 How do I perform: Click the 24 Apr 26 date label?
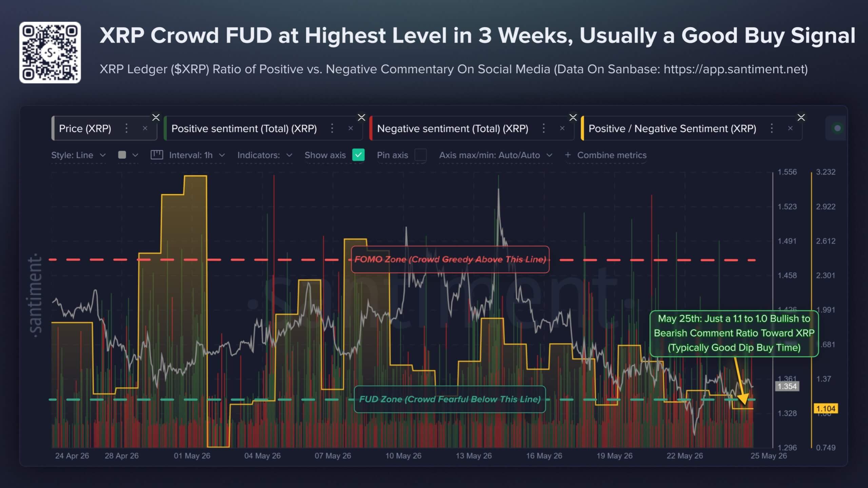[72, 456]
